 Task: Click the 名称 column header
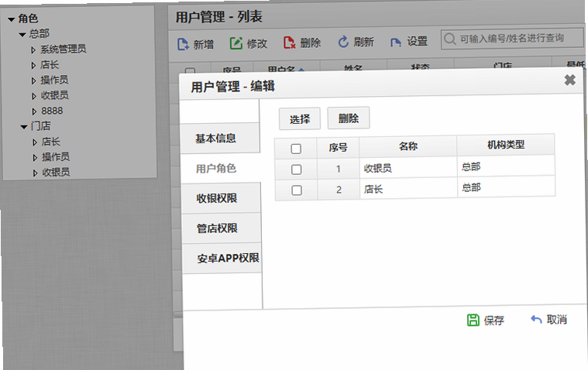click(x=408, y=146)
